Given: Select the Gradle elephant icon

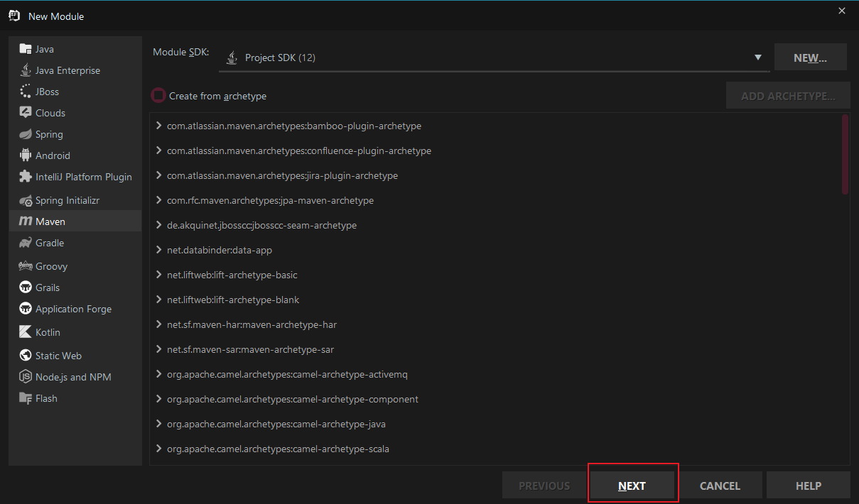Looking at the screenshot, I should point(26,243).
